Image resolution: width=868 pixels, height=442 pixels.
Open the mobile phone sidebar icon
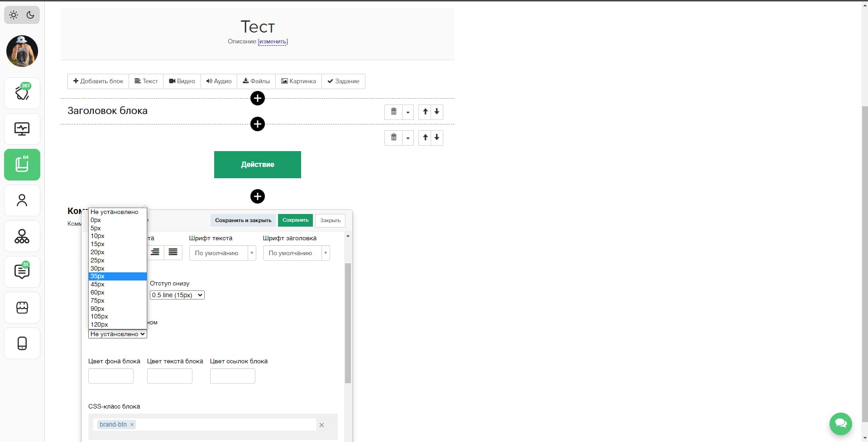click(x=22, y=343)
